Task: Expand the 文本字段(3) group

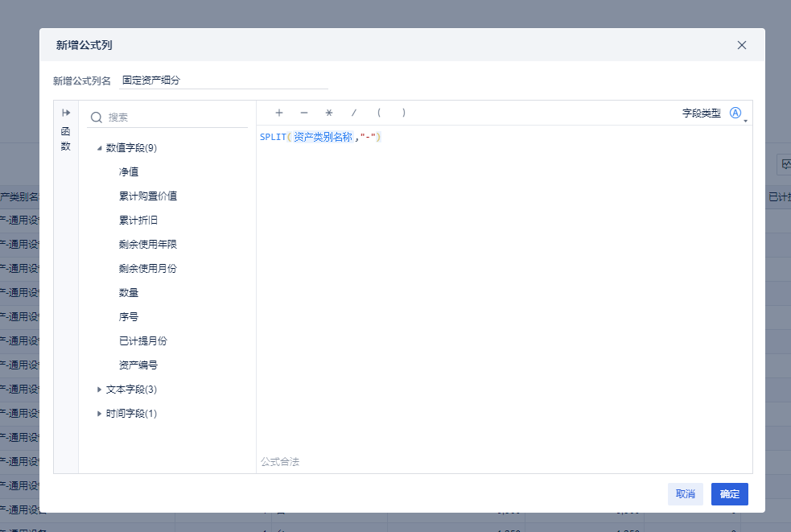Action: pyautogui.click(x=100, y=390)
